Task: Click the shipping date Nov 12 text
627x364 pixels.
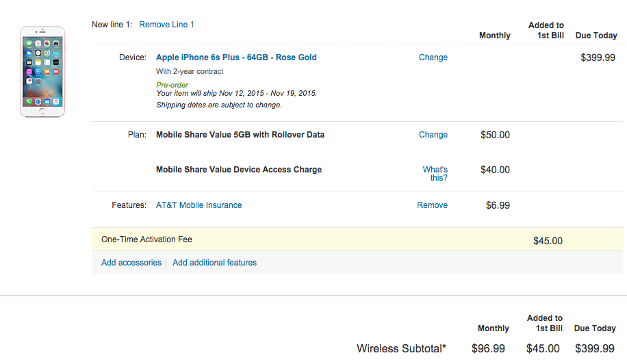Action: (236, 93)
